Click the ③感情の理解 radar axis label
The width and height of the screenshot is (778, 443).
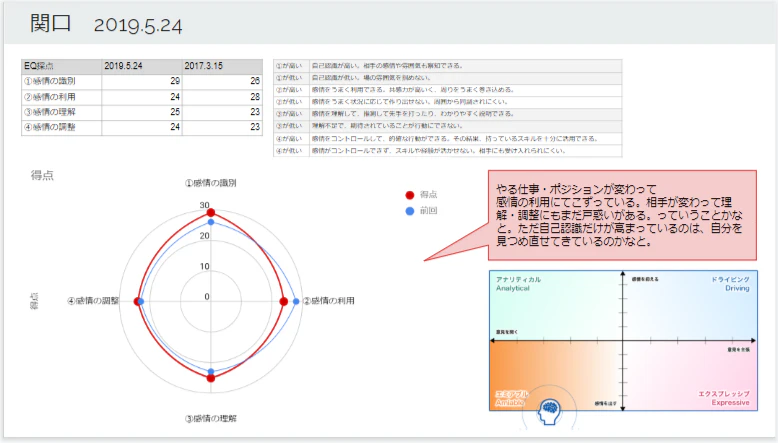point(210,419)
